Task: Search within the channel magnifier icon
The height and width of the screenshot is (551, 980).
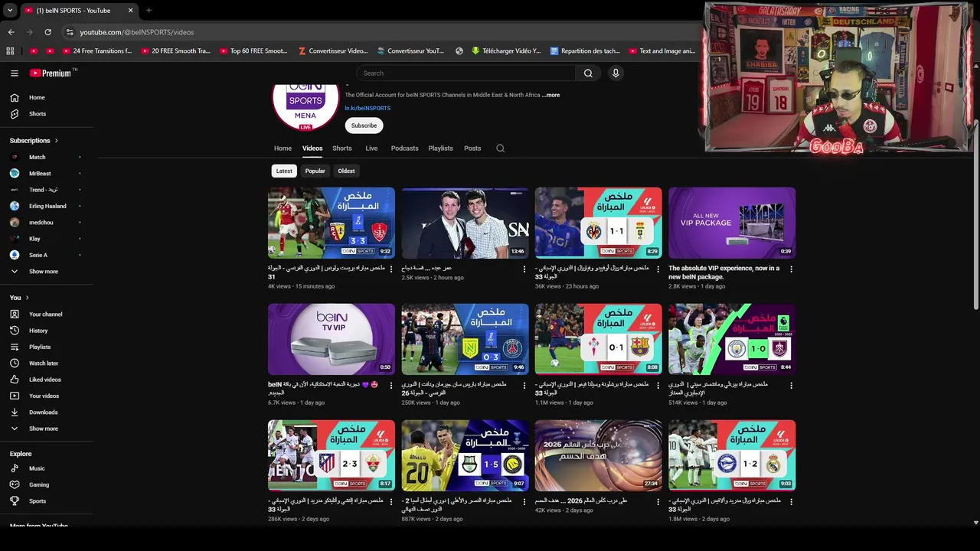Action: pos(501,148)
